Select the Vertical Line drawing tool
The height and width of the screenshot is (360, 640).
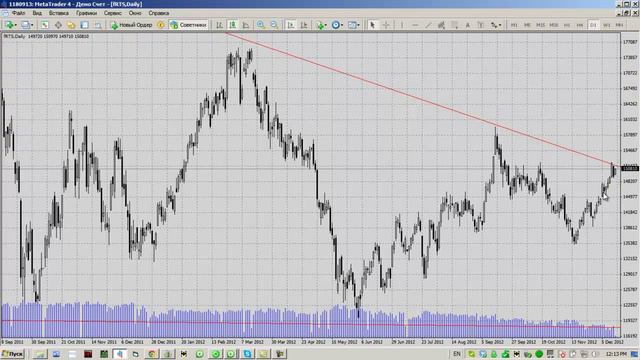[402, 25]
